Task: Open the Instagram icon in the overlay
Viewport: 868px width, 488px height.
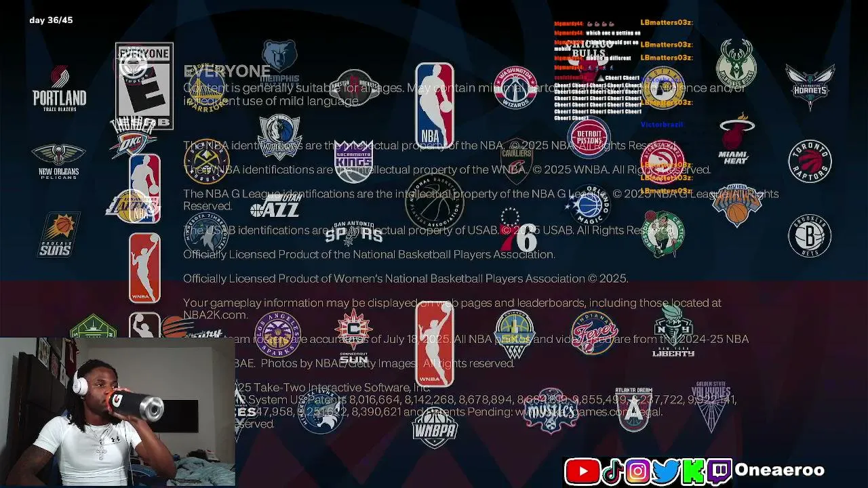Action: [x=637, y=471]
